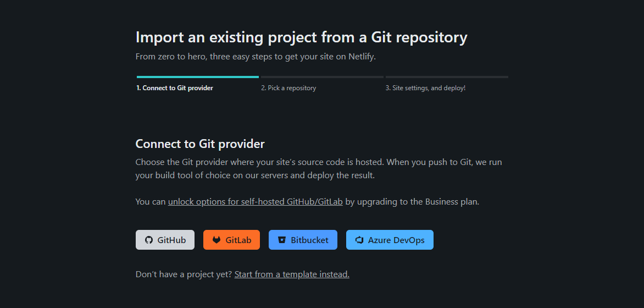
Task: Click the paragraph starting 'Choose the Git provider'
Action: point(318,169)
